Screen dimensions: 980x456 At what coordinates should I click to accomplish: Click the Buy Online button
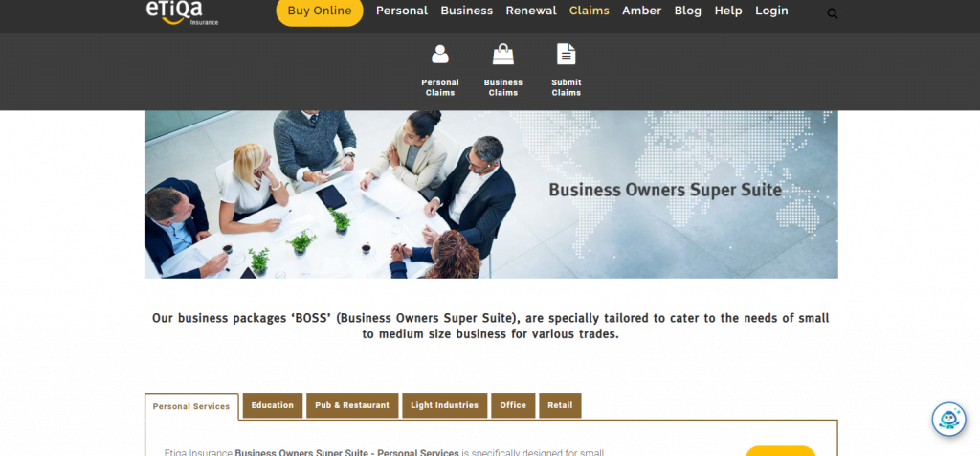[320, 11]
